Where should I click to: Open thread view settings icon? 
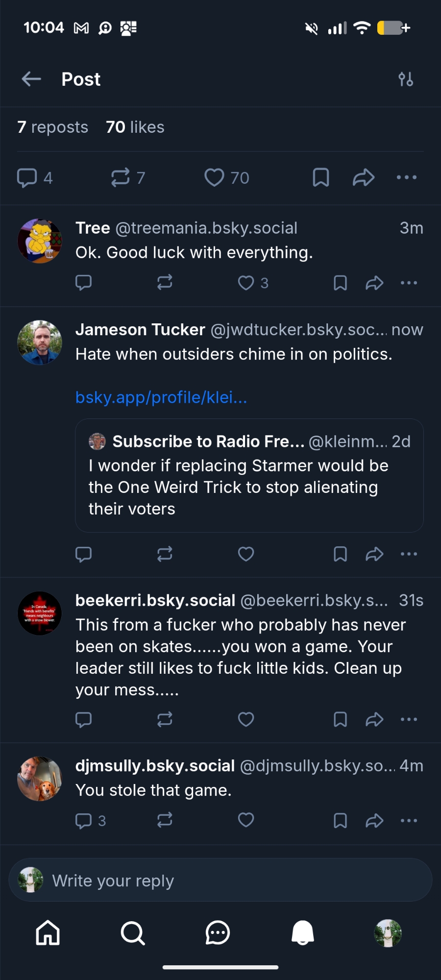tap(406, 79)
